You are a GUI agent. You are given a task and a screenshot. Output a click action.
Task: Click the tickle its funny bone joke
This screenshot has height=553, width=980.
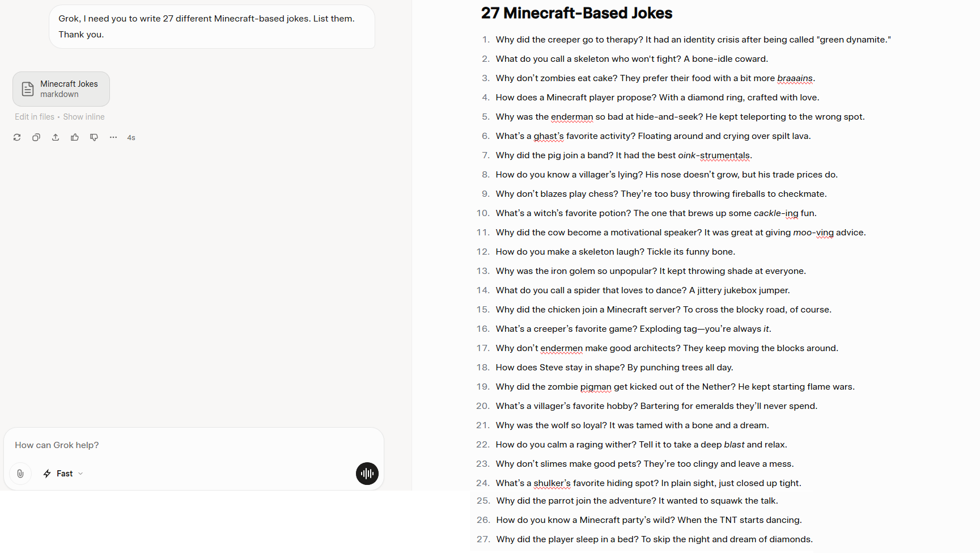tap(616, 252)
